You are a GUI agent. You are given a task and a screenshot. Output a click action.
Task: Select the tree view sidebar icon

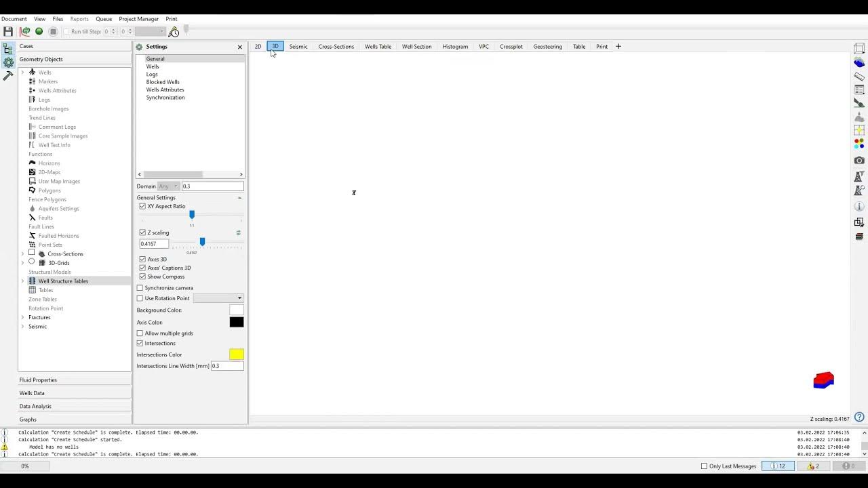point(8,49)
